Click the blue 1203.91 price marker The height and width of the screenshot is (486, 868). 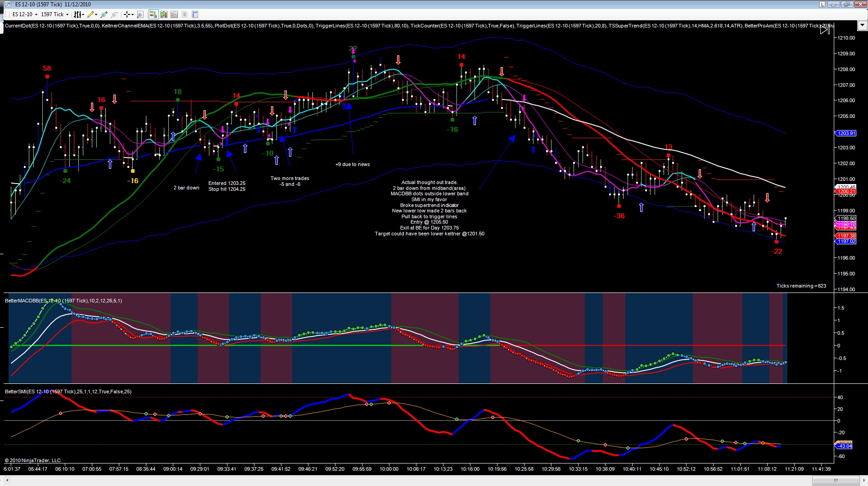pyautogui.click(x=846, y=133)
